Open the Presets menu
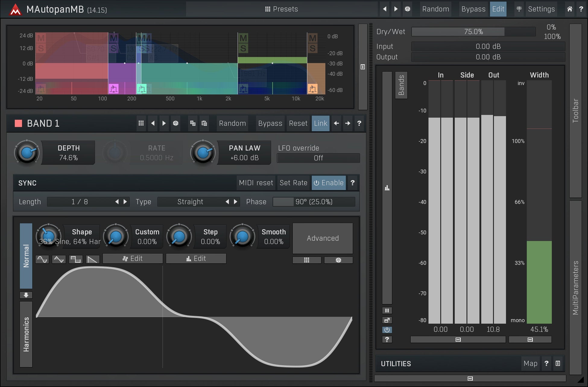588x387 pixels. coord(281,9)
